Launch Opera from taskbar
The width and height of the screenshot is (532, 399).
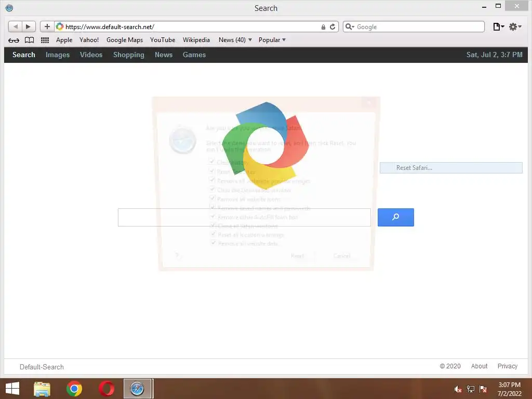pyautogui.click(x=107, y=389)
